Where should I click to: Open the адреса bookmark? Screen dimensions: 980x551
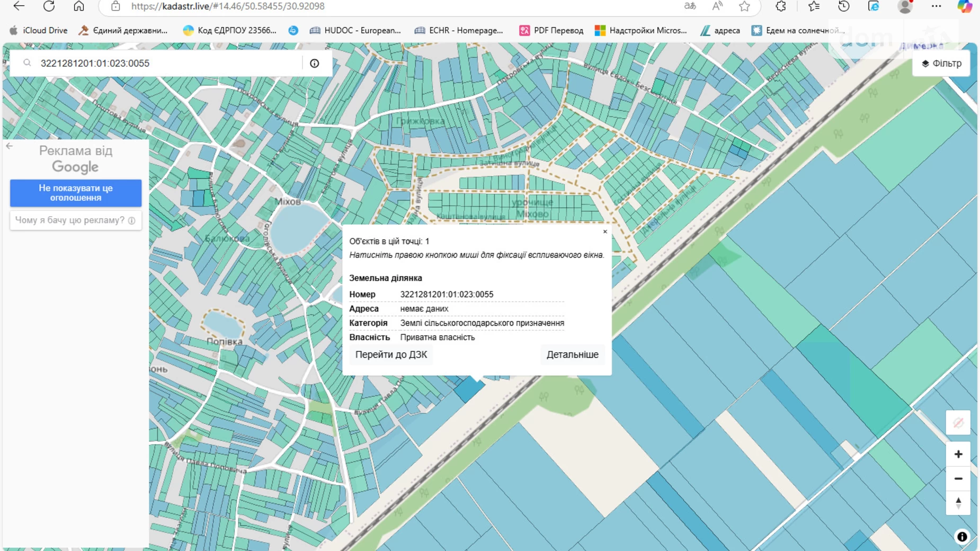(x=720, y=30)
